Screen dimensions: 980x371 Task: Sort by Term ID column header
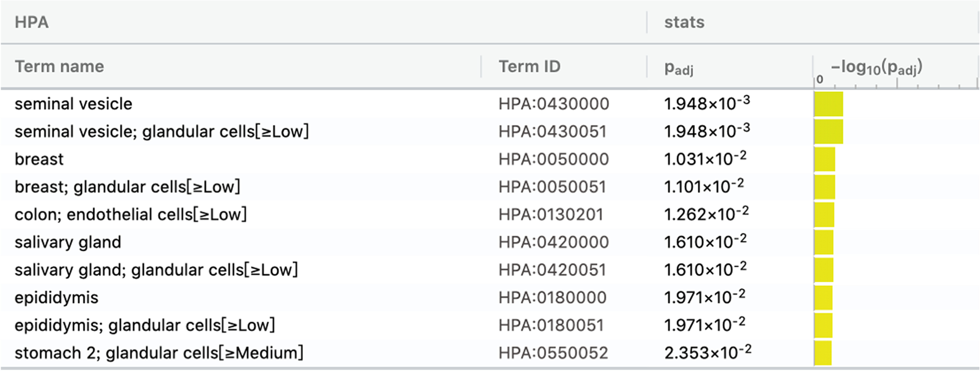529,67
